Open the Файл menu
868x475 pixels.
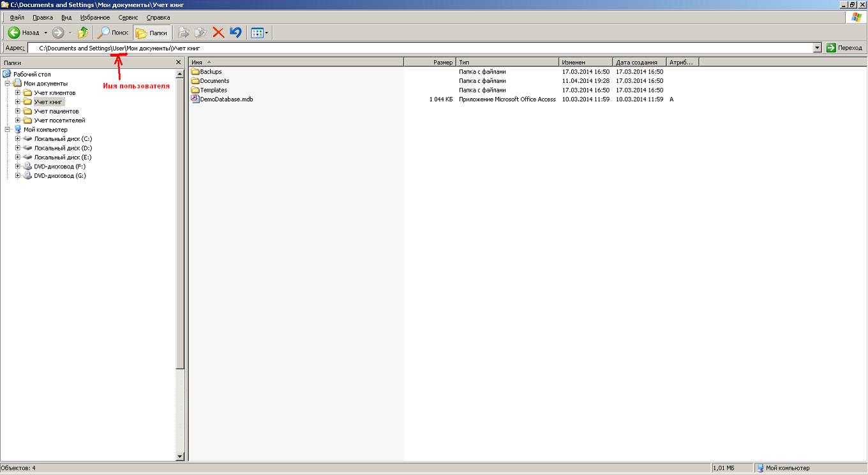click(17, 18)
